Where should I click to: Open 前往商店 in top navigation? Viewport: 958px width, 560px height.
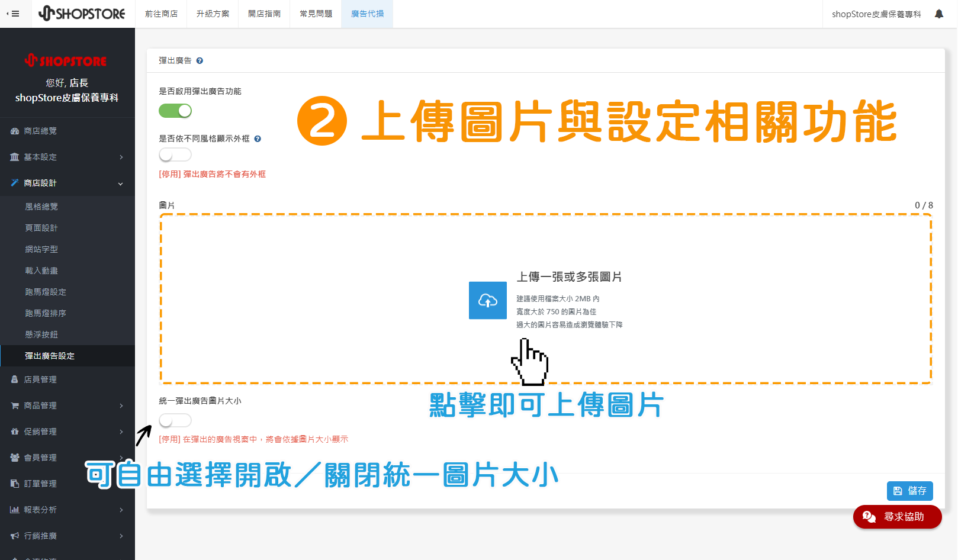pyautogui.click(x=161, y=14)
